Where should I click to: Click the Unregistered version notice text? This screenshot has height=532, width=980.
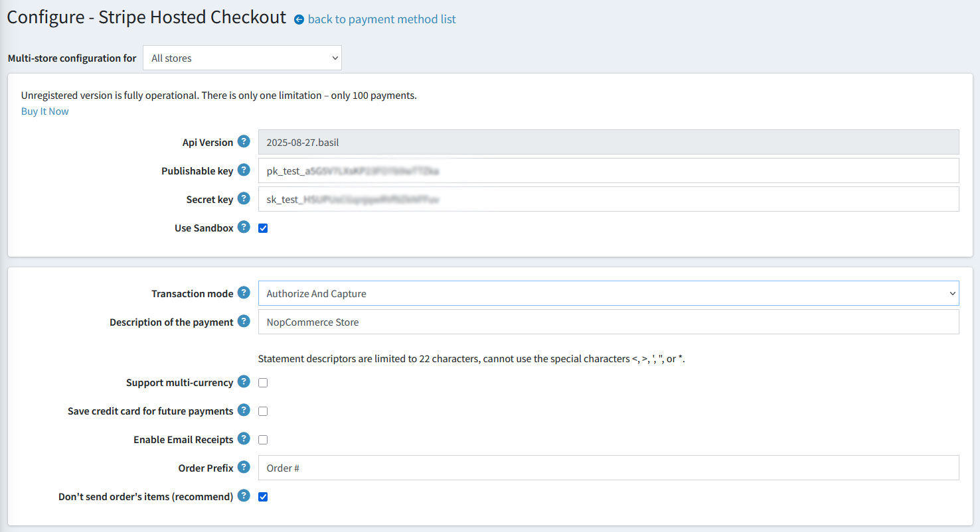[x=219, y=96]
